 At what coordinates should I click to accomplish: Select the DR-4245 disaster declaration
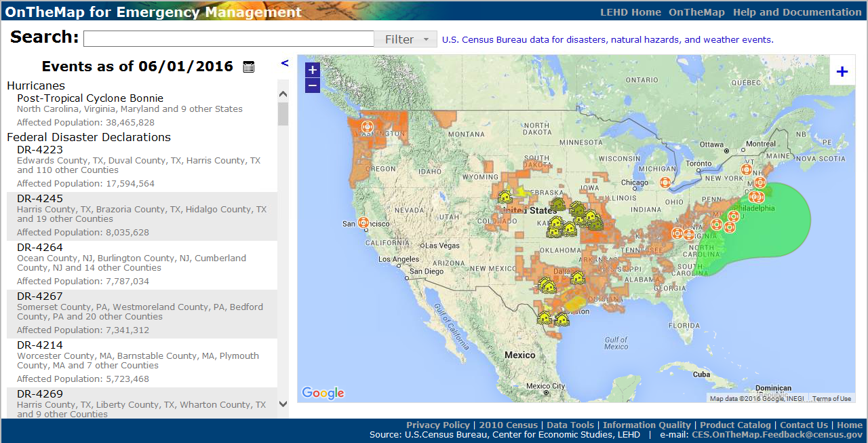(x=40, y=199)
